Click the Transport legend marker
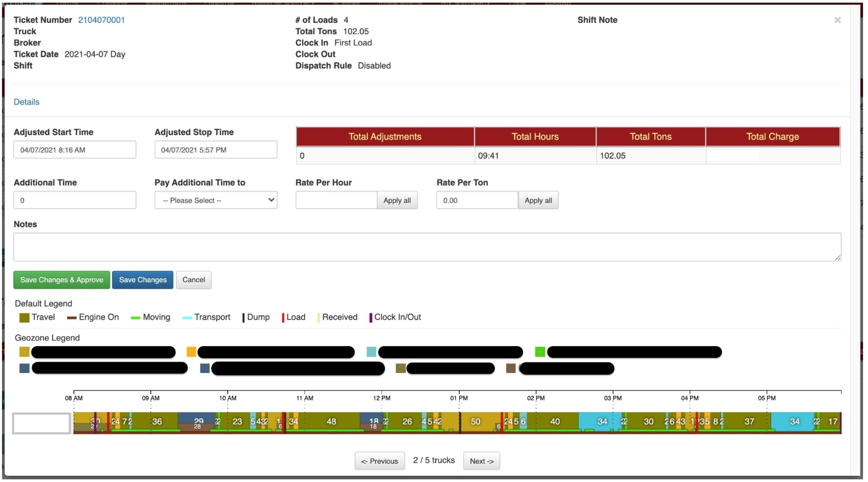The width and height of the screenshot is (868, 482). pos(187,318)
